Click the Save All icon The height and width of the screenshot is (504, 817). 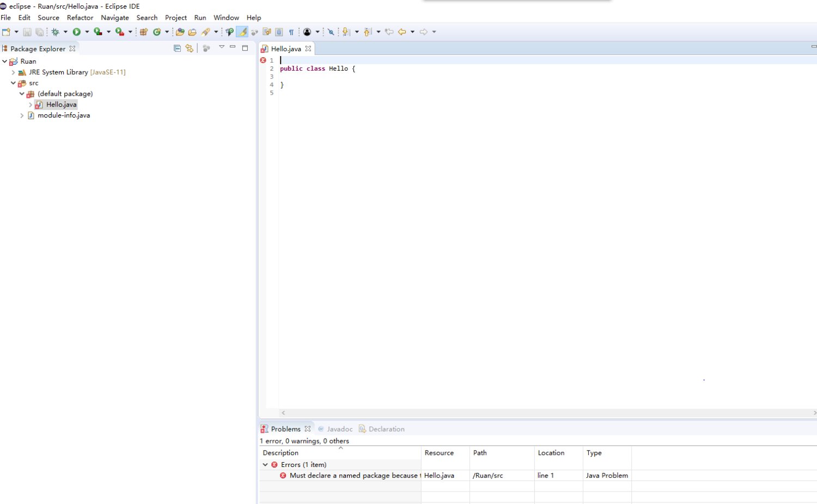[x=39, y=32]
